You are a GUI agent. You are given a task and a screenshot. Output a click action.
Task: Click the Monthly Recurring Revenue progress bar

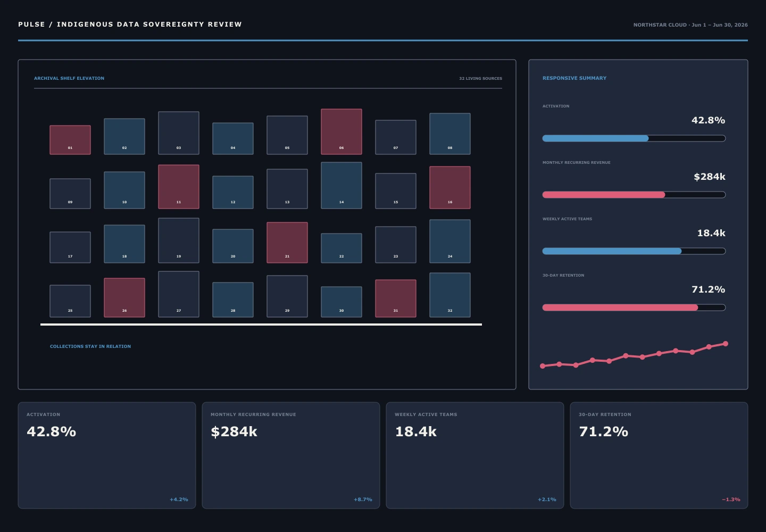[634, 195]
